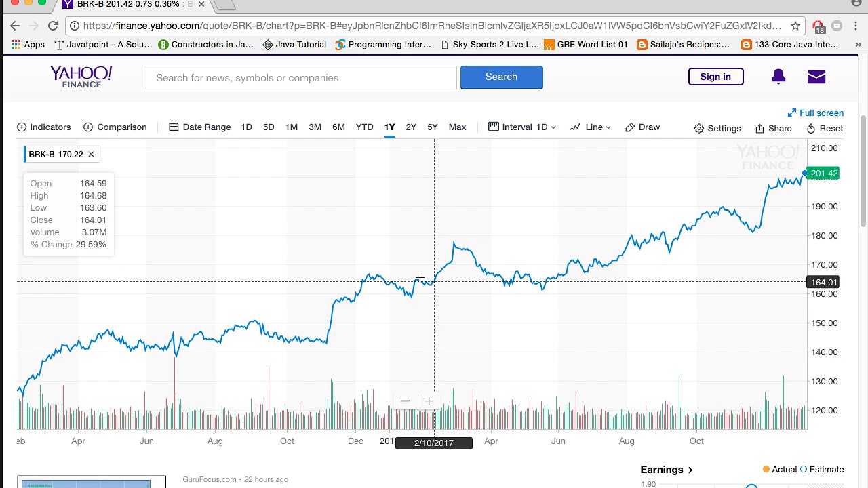The image size is (868, 488).
Task: Click the Volume 3.07M value
Action: click(x=94, y=232)
